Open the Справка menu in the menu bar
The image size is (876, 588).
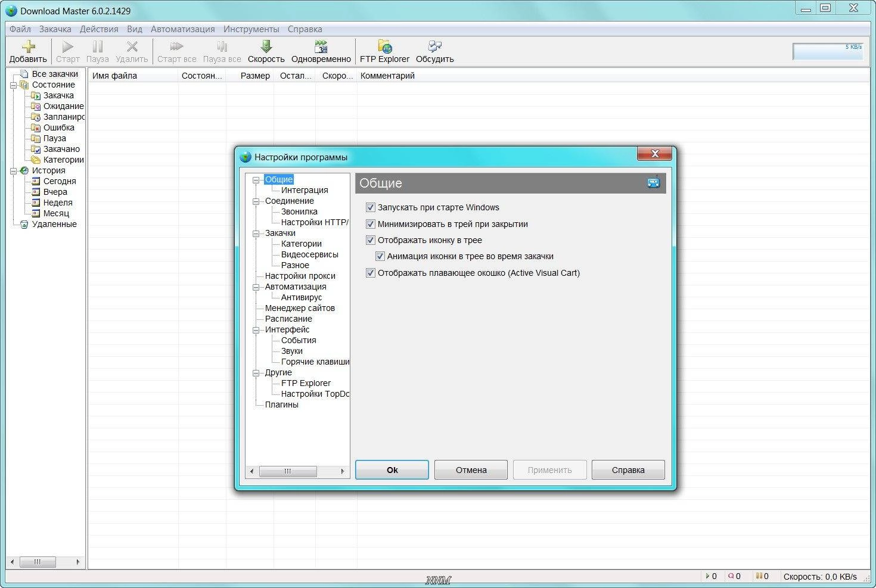(x=305, y=29)
